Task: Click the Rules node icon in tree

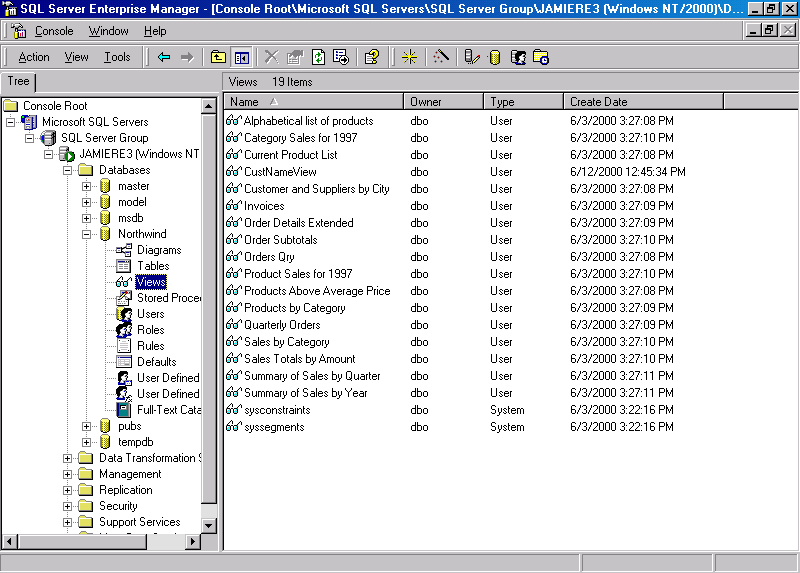Action: click(x=123, y=345)
